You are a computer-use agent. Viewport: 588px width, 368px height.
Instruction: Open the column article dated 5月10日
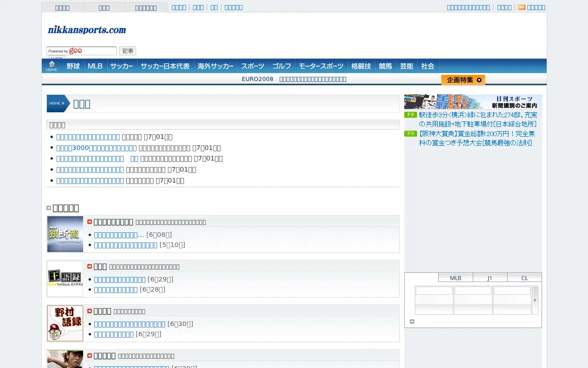point(126,245)
